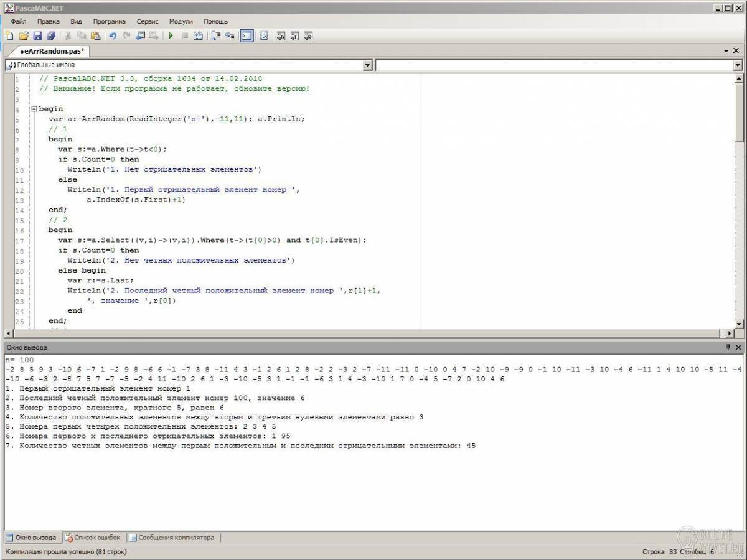The width and height of the screenshot is (747, 560).
Task: Click output line 7 ending with 45
Action: (x=240, y=446)
